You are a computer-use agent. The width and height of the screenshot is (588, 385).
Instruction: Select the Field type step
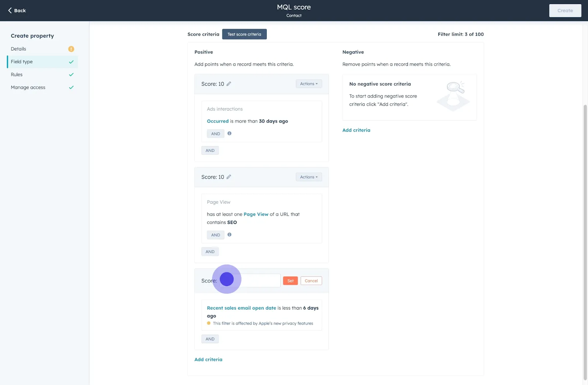tap(42, 62)
